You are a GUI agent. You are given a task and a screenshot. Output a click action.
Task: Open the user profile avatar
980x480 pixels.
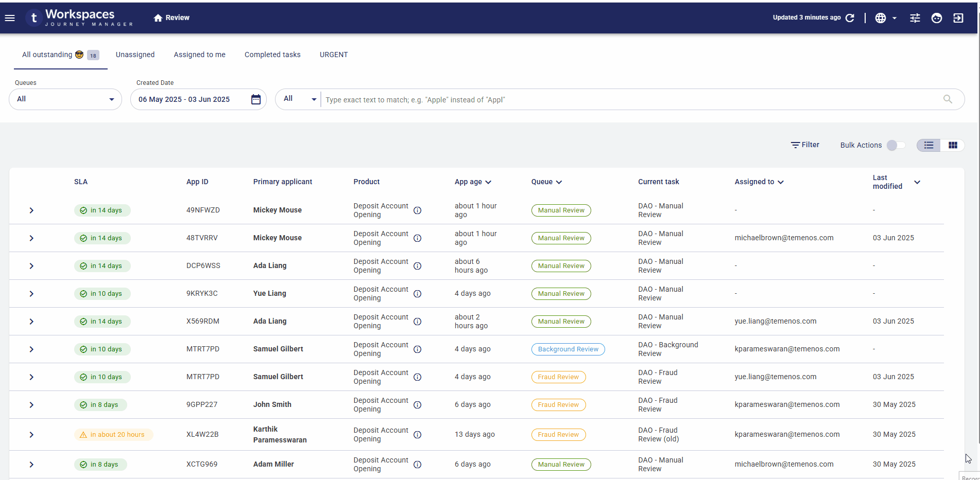click(937, 18)
